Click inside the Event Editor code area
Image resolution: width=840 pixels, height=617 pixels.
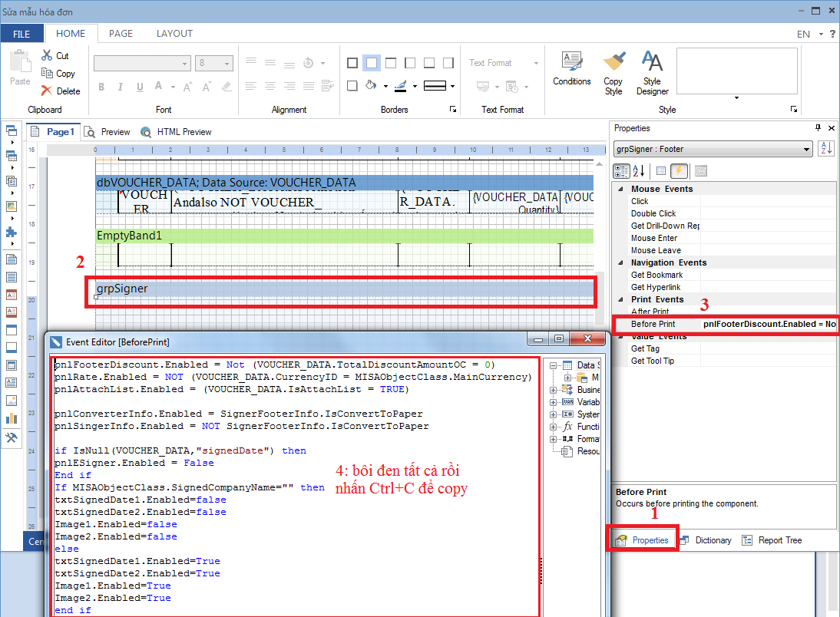tap(295, 487)
